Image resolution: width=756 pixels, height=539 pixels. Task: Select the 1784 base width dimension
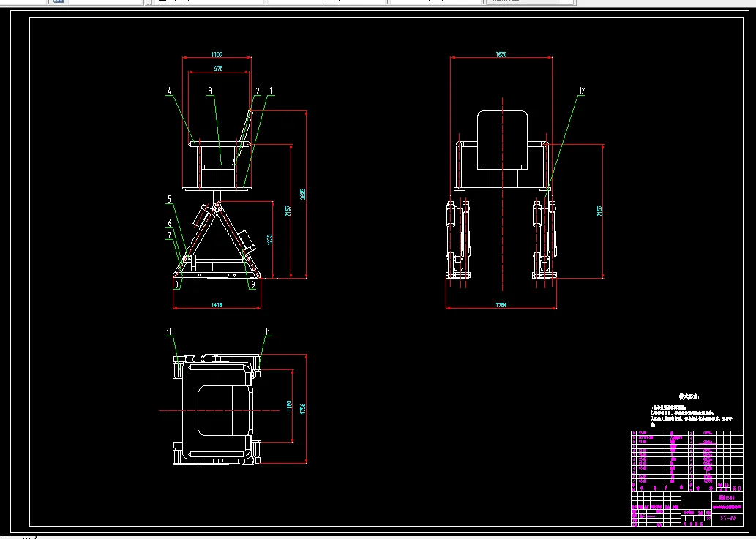[x=501, y=305]
